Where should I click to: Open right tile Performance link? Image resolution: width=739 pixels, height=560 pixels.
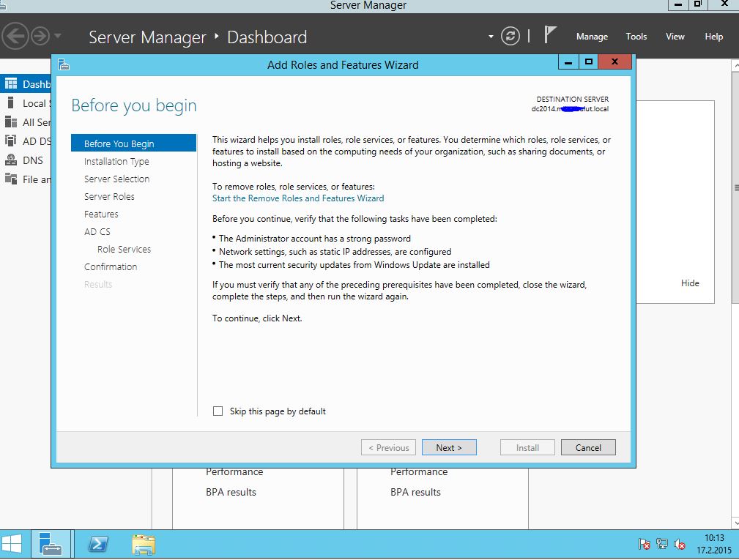tap(418, 472)
